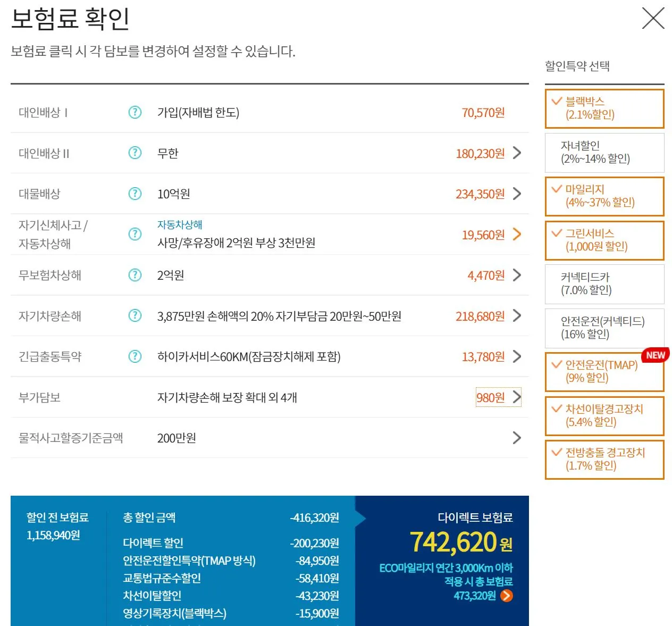The width and height of the screenshot is (672, 626).
Task: Open the 자기차량손해 help tooltip icon
Action: [x=135, y=315]
